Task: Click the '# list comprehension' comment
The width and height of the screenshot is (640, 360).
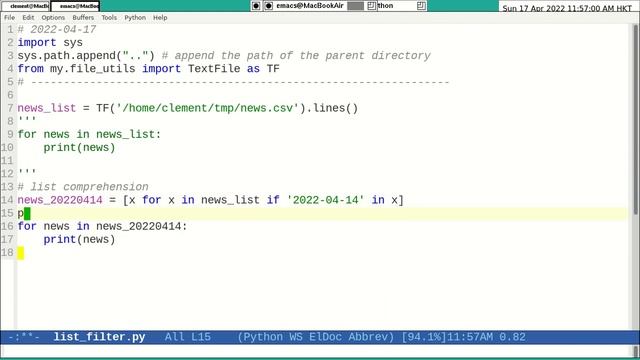Action: pyautogui.click(x=83, y=187)
